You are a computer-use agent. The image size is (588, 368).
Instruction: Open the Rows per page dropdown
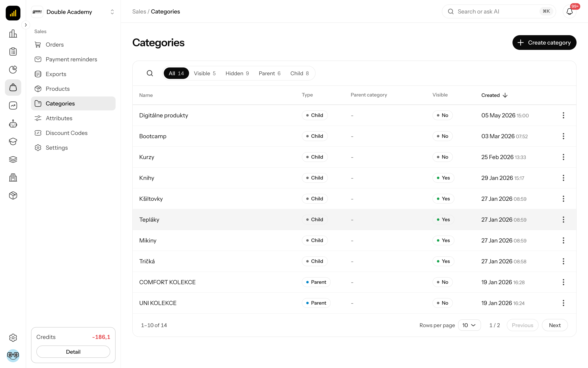coord(469,325)
